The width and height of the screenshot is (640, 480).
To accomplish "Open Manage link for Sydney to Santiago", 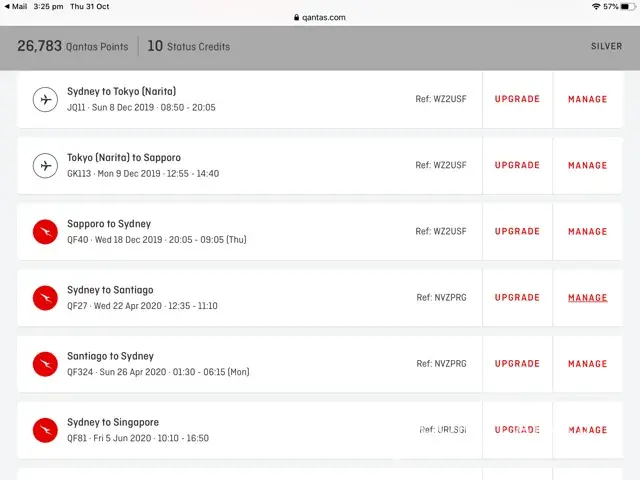I will tap(587, 298).
